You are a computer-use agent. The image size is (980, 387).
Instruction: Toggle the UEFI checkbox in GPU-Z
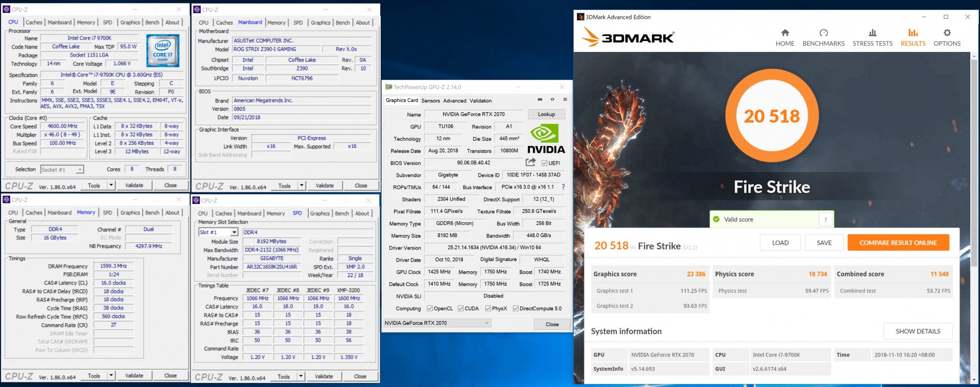click(x=545, y=163)
